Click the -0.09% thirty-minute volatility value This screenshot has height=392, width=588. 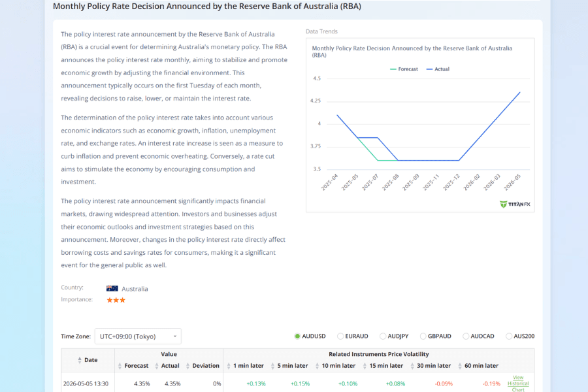coord(444,384)
